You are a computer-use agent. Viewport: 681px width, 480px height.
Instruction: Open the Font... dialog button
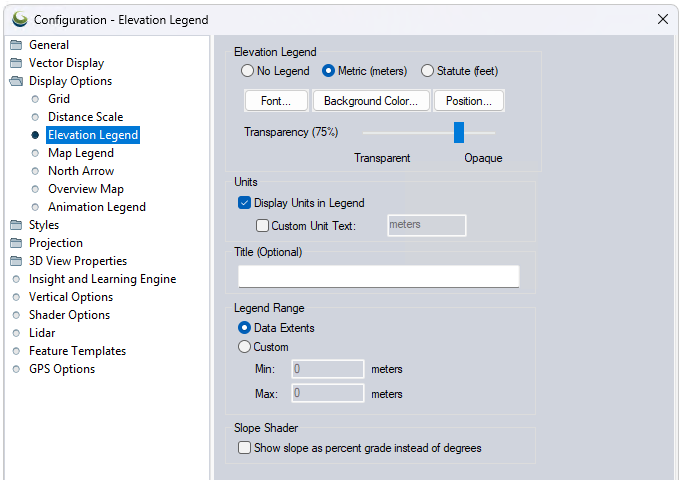276,101
